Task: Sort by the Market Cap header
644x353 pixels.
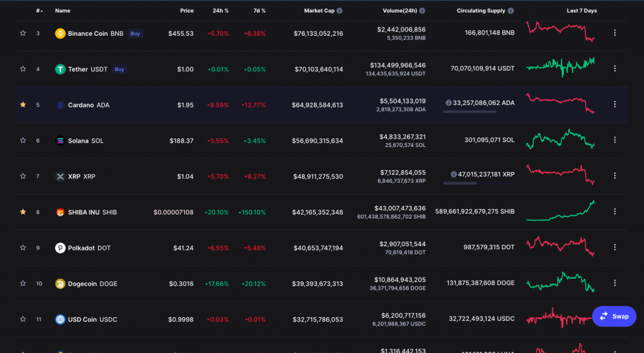Action: click(319, 11)
